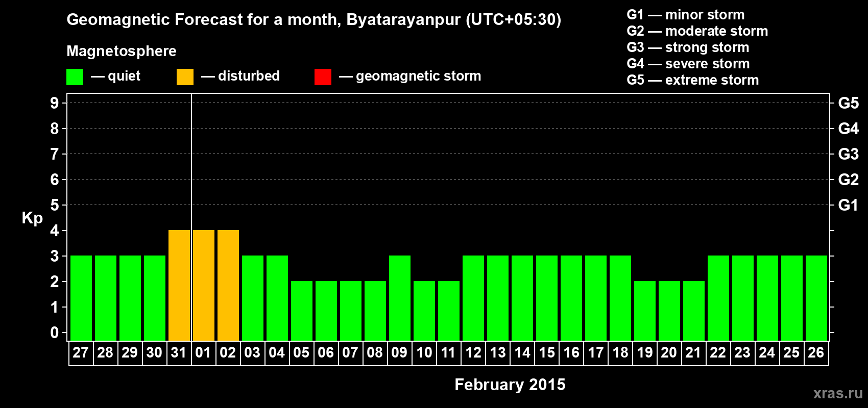Screen dimensions: 868x408
Task: Click the red geomagnetic storm legend swatch
Action: pyautogui.click(x=323, y=77)
